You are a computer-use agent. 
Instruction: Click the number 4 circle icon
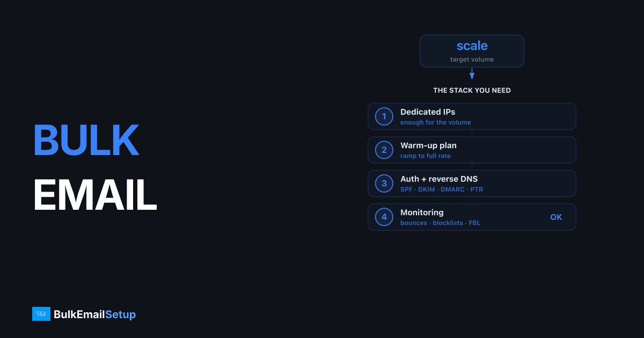click(x=384, y=217)
